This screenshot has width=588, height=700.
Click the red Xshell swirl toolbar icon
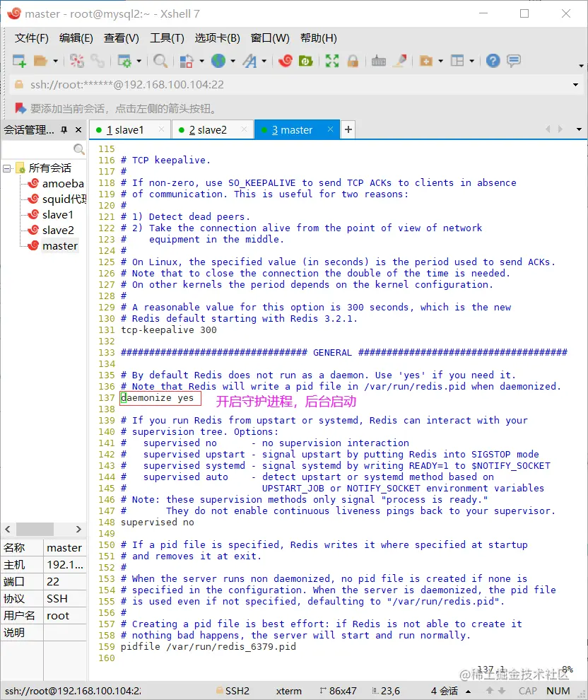point(285,61)
